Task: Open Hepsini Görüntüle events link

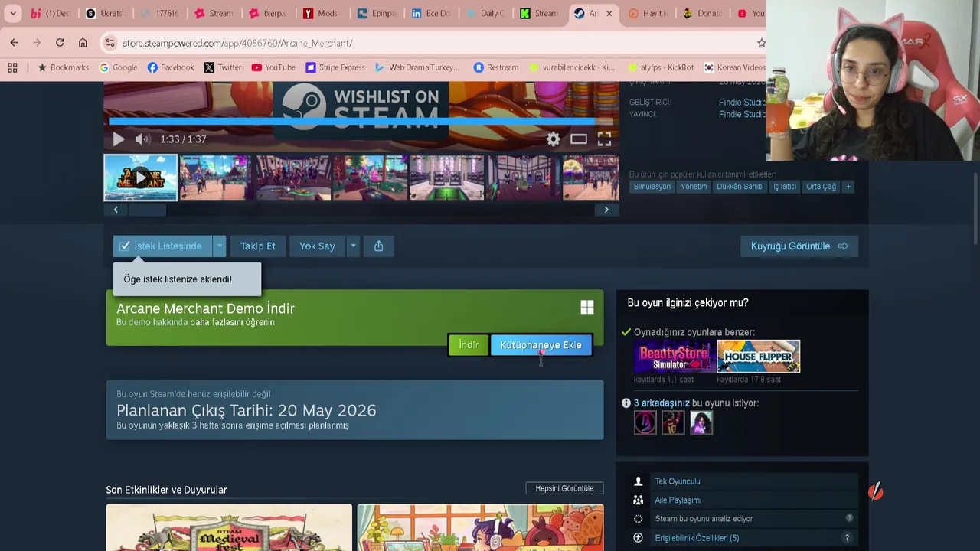Action: coord(564,488)
